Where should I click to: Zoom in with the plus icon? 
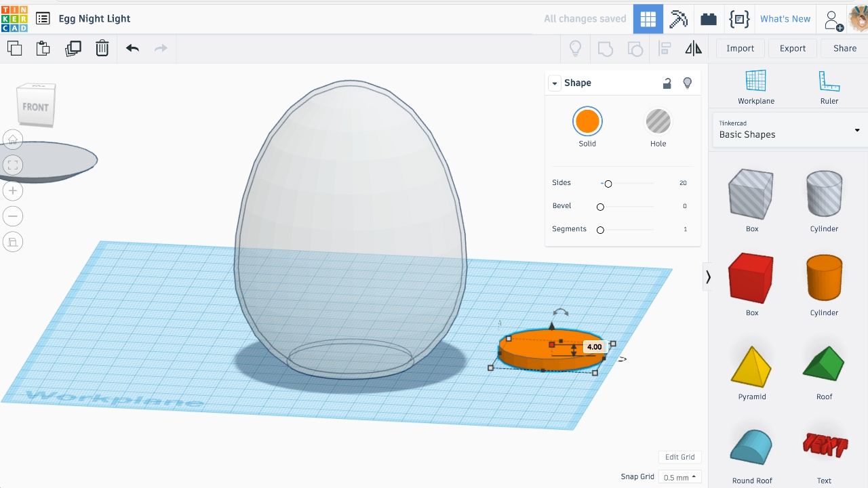(13, 190)
